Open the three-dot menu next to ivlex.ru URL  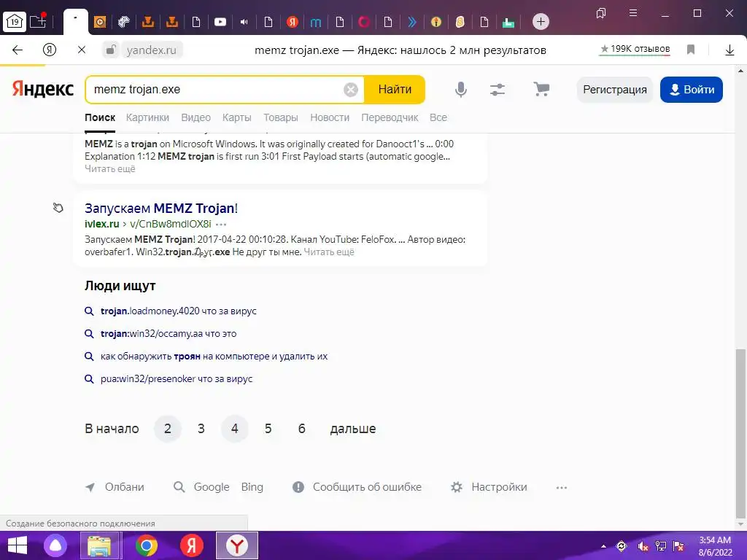pos(221,224)
